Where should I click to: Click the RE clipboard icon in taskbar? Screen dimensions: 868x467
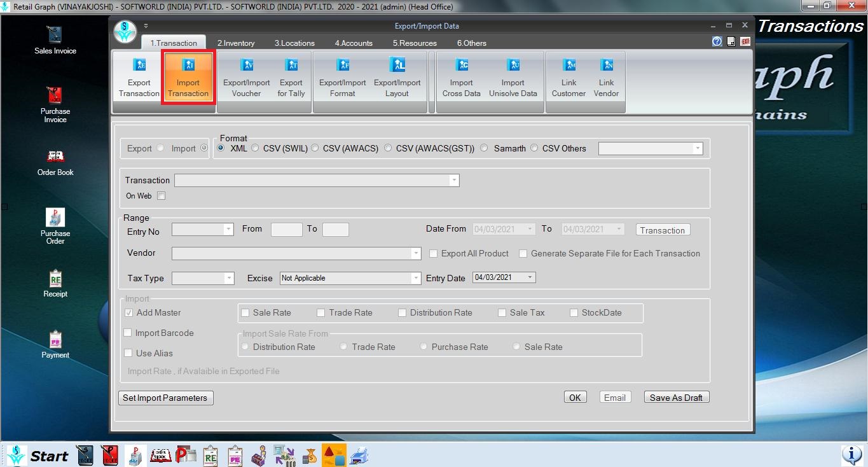210,456
